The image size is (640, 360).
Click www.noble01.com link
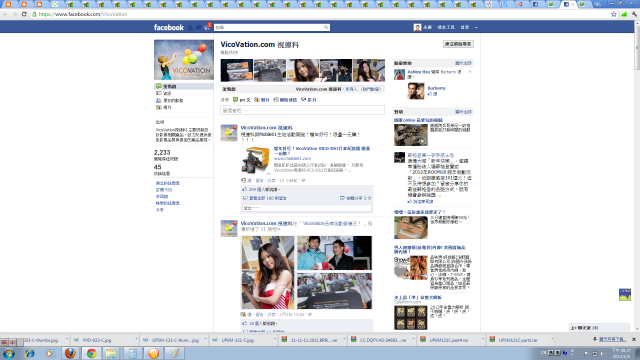pos(292,158)
